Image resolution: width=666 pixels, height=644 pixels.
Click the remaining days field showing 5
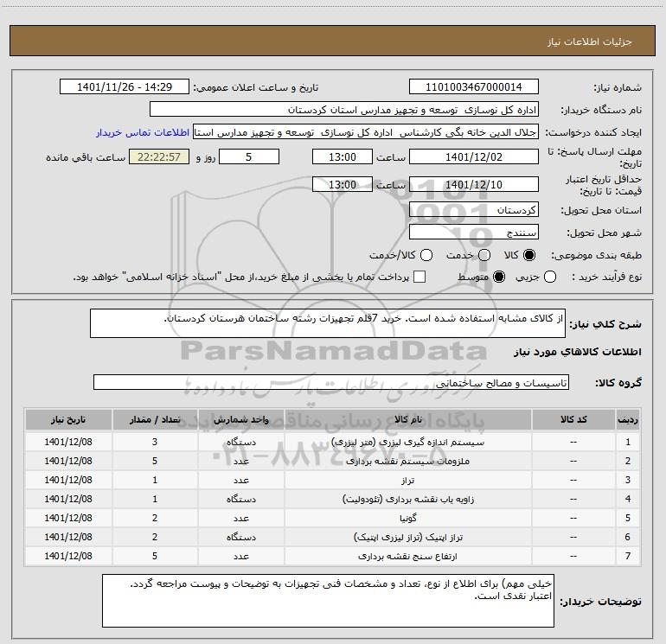pos(249,157)
